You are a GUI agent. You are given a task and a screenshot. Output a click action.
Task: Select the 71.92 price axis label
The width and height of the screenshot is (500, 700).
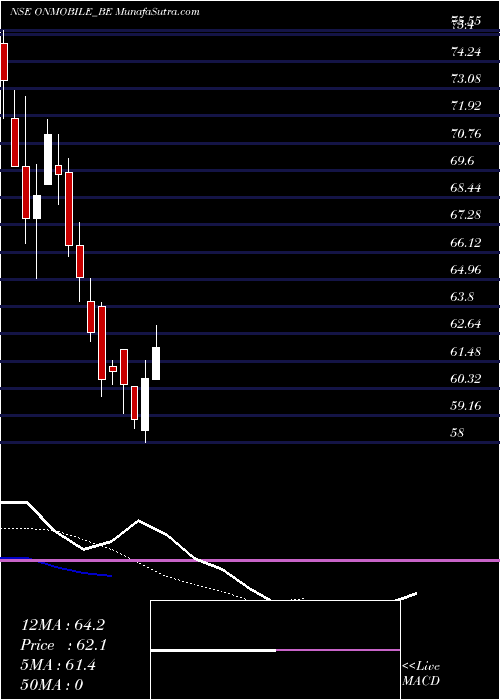point(466,106)
